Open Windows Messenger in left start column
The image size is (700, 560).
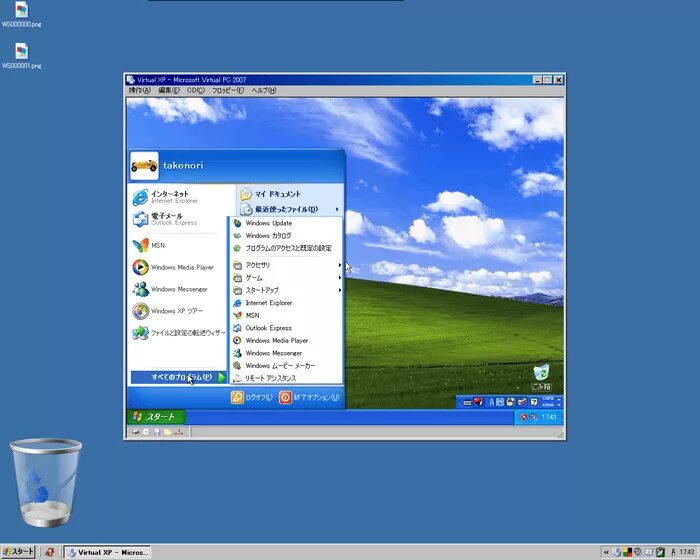pos(179,289)
